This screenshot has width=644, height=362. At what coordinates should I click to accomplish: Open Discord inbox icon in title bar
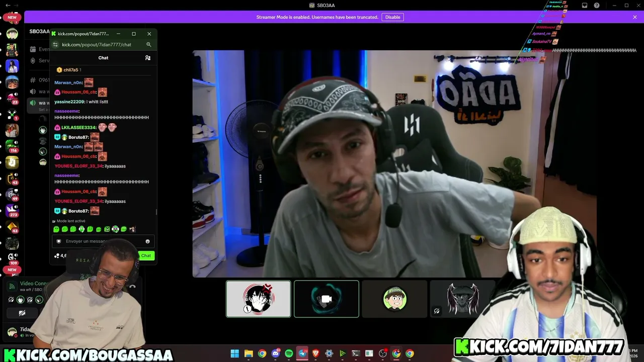[x=585, y=6]
